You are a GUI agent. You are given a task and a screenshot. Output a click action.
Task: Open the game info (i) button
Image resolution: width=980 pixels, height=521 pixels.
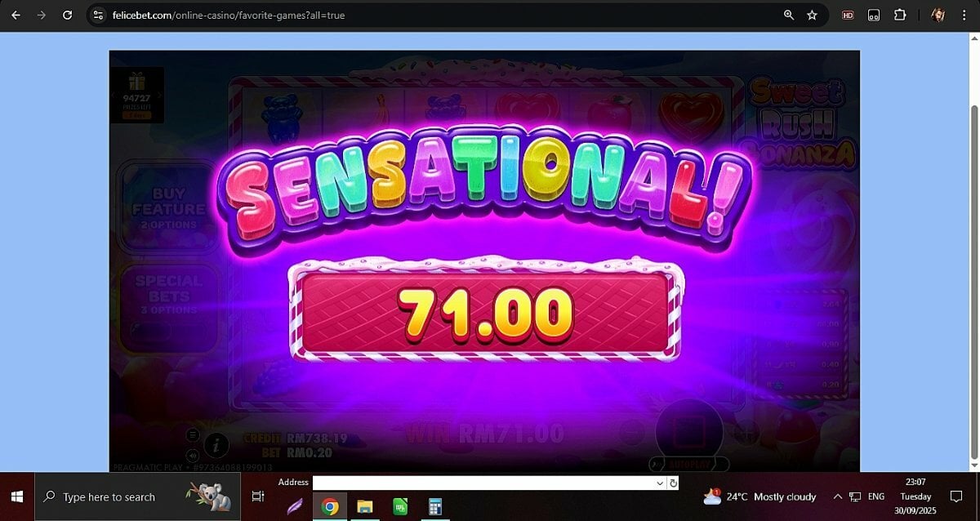click(216, 445)
